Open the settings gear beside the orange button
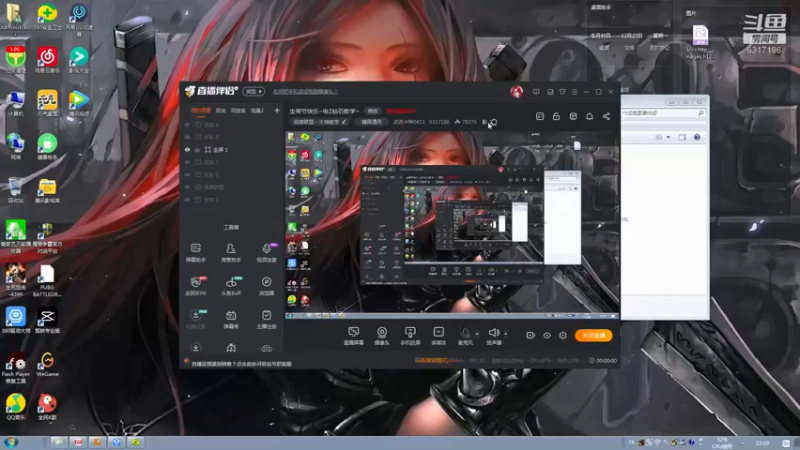 pyautogui.click(x=563, y=335)
